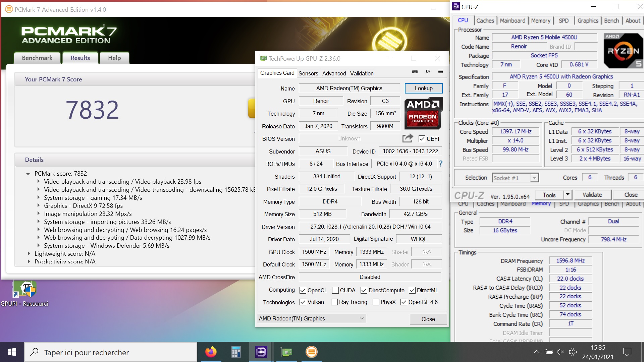Open PCMark Help tab
Viewport: 644px width, 362px height.
point(114,58)
